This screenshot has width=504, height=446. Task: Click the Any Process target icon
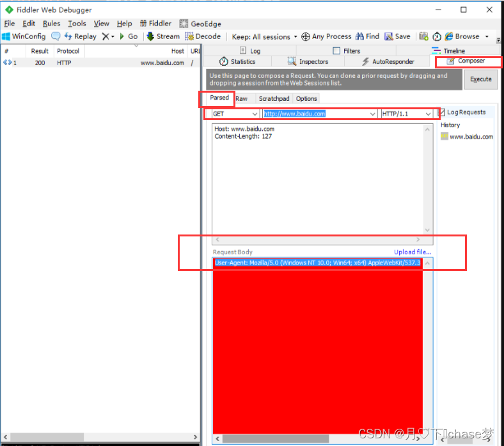click(x=305, y=36)
